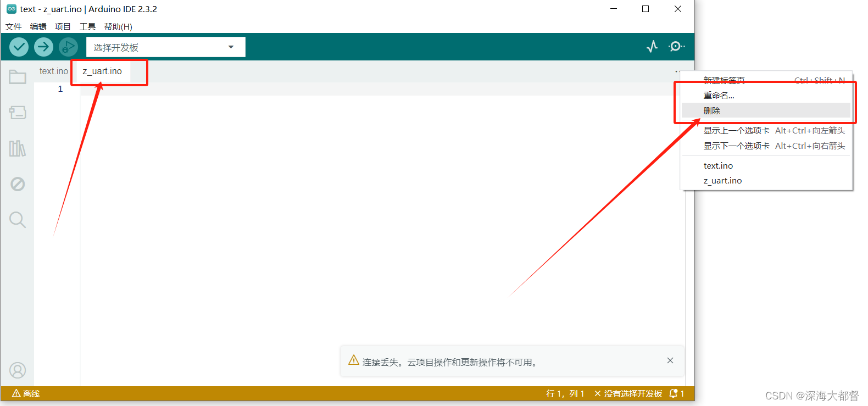The width and height of the screenshot is (868, 406).
Task: Choose 重命名... in the context menu
Action: click(766, 95)
